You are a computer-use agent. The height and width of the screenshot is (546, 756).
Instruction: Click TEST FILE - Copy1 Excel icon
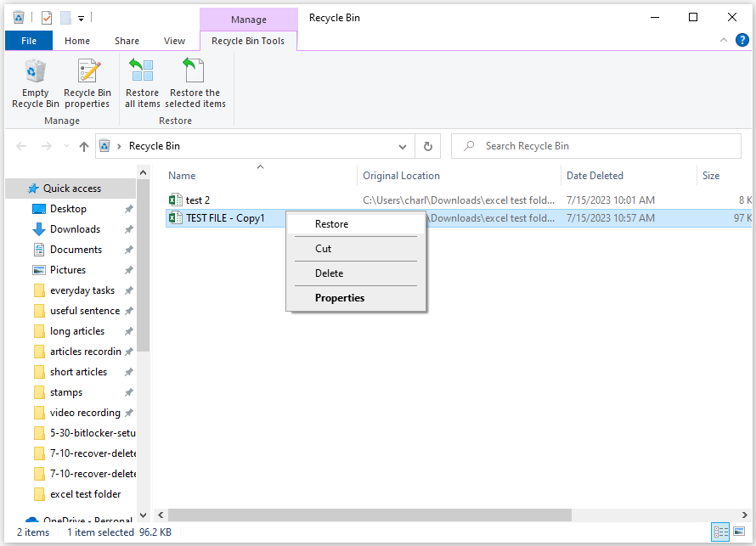(x=176, y=218)
